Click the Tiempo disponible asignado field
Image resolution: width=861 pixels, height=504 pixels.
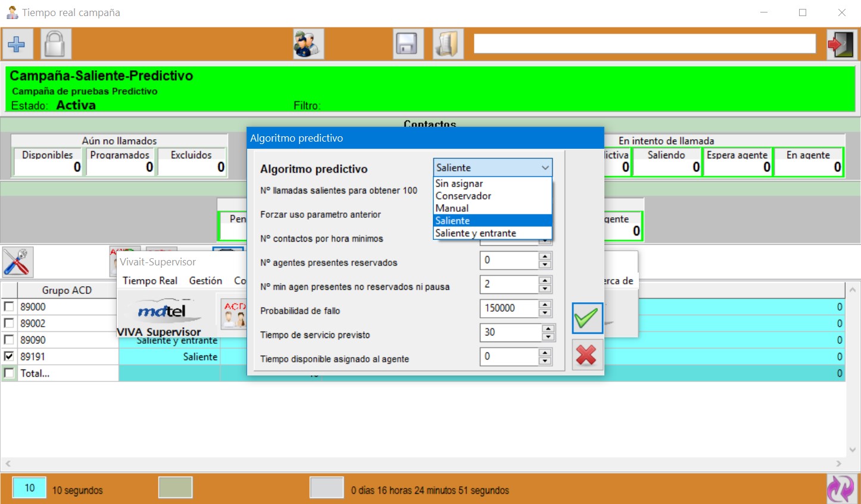tap(509, 356)
